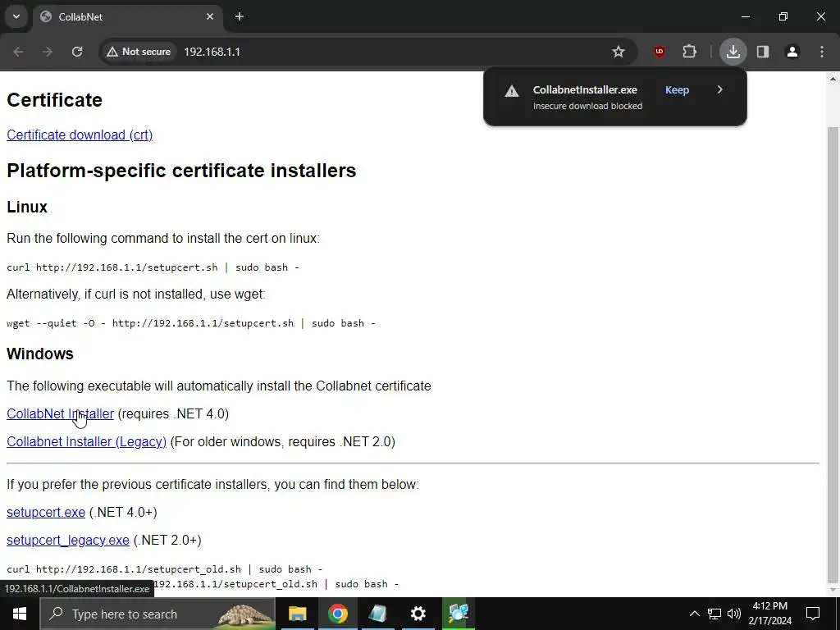Open the notification center icon
The image size is (840, 630).
coord(813,614)
